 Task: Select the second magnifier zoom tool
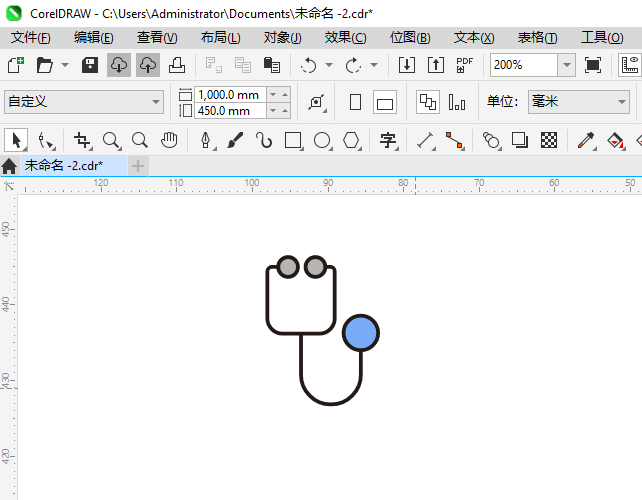click(x=140, y=140)
